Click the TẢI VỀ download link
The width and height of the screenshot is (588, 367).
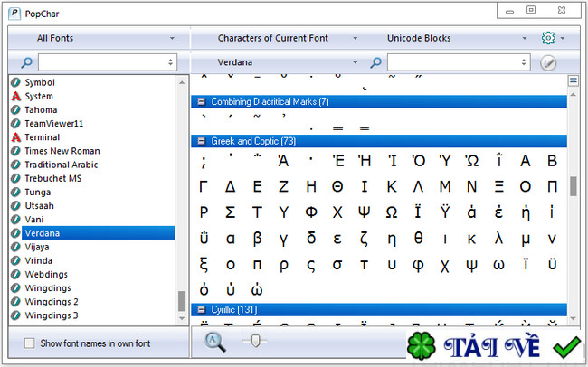click(491, 346)
